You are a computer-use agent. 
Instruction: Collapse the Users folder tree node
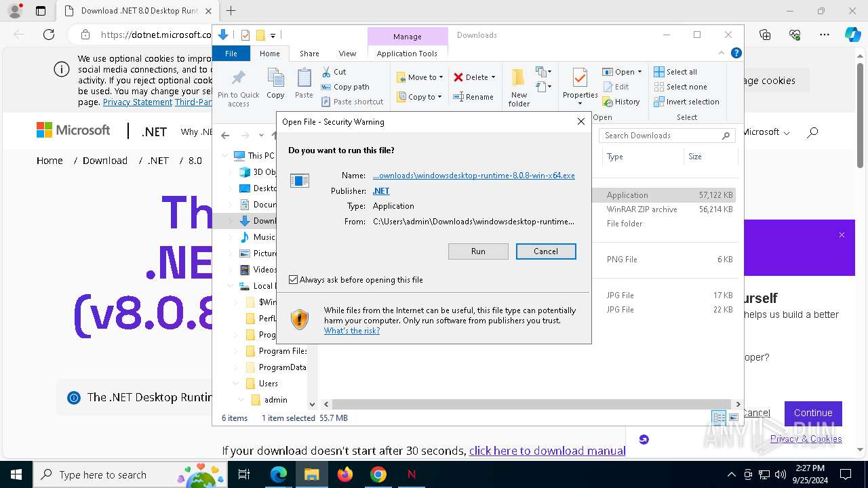click(235, 384)
